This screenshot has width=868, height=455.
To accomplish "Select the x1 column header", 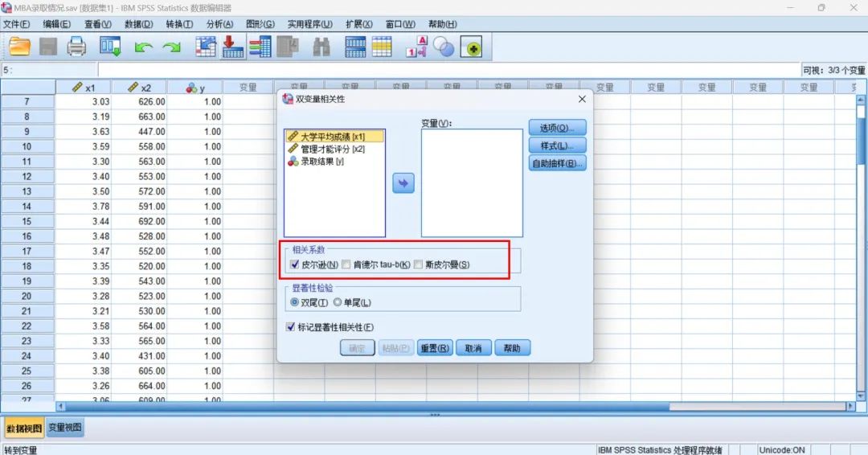I will coord(84,88).
